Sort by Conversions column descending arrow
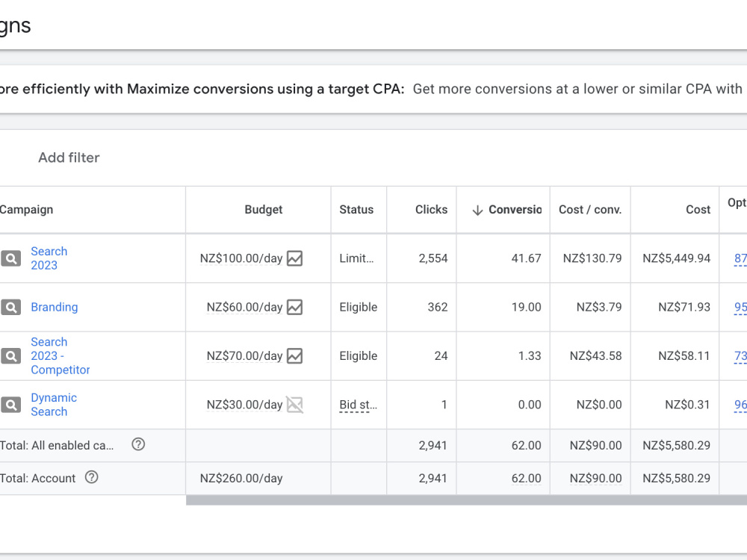 477,210
